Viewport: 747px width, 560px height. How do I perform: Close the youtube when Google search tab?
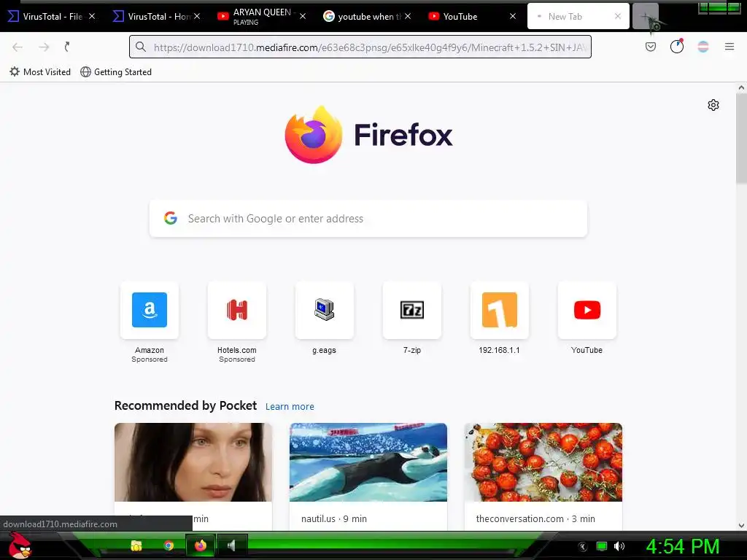click(408, 16)
